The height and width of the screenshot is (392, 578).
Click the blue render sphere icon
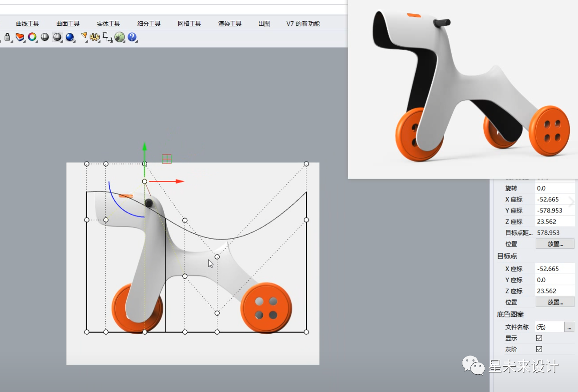(x=69, y=37)
